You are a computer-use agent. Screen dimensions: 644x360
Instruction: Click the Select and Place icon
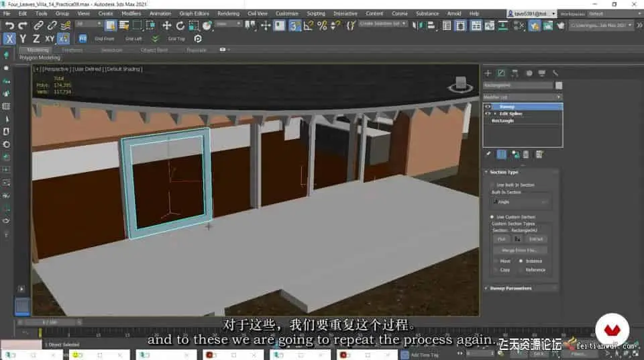click(x=207, y=26)
